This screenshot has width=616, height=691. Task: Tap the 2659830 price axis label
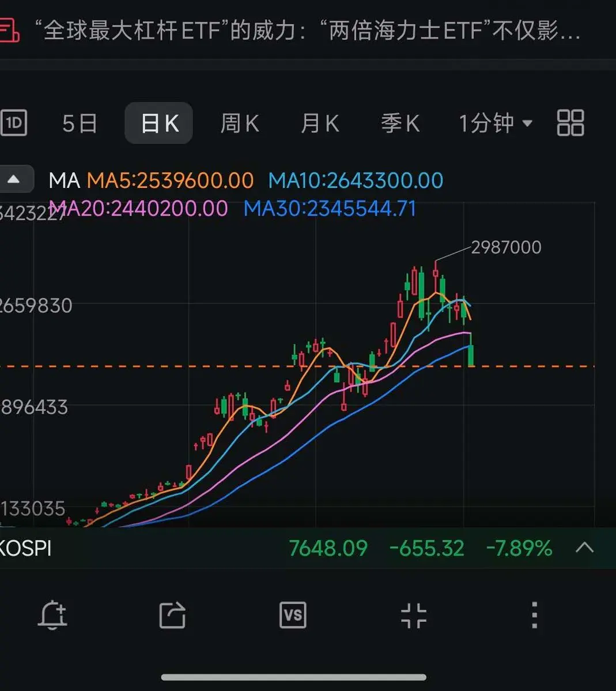click(36, 306)
